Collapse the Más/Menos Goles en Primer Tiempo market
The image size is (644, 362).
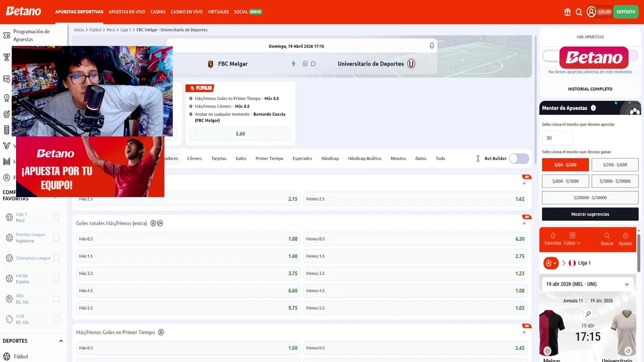point(524,332)
